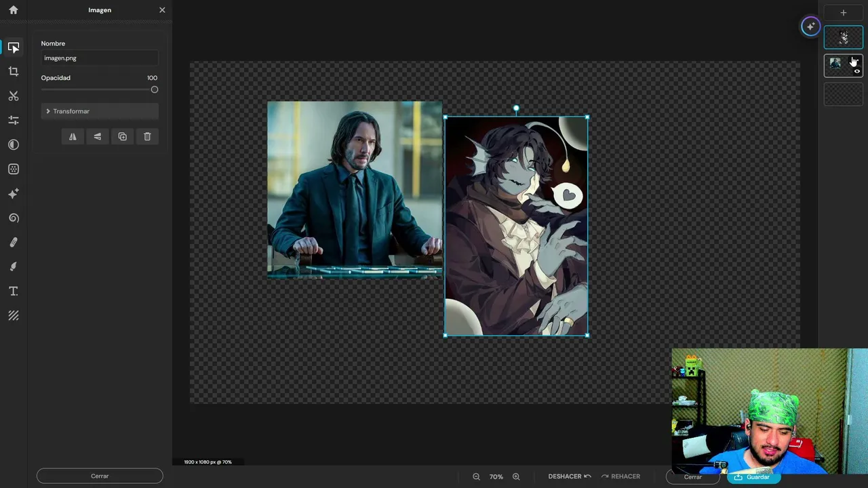
Task: Open the sparkle tool in the left toolbar
Action: [x=14, y=193]
